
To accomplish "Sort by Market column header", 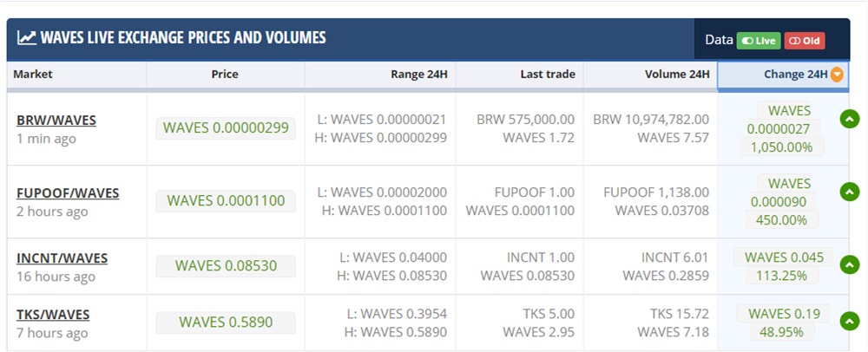I will [x=77, y=75].
